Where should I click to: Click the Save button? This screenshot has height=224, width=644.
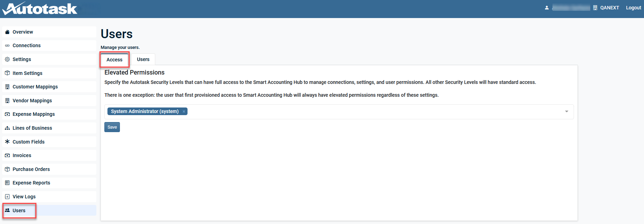click(112, 127)
